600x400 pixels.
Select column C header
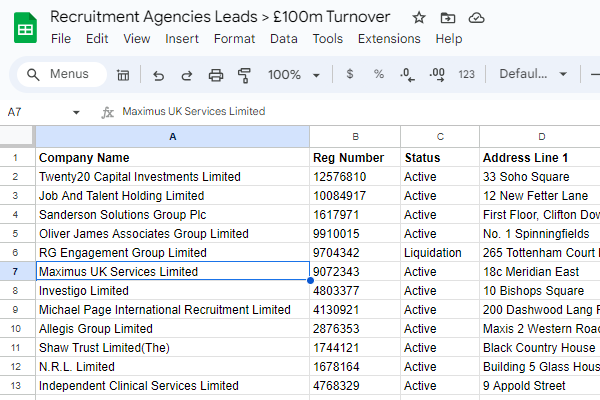tap(440, 137)
